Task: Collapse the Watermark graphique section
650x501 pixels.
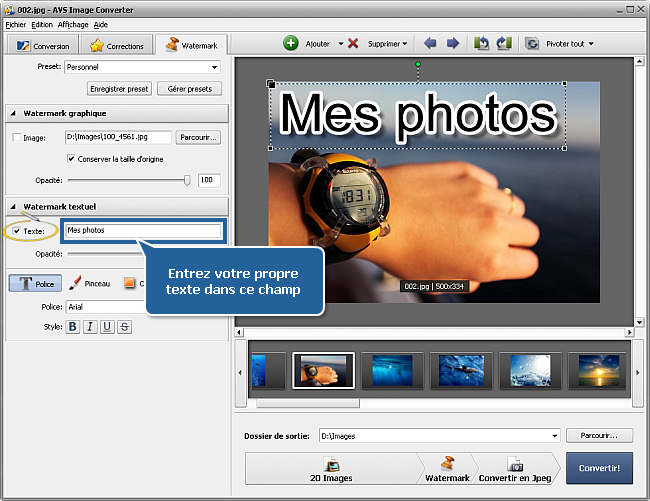Action: (x=12, y=113)
